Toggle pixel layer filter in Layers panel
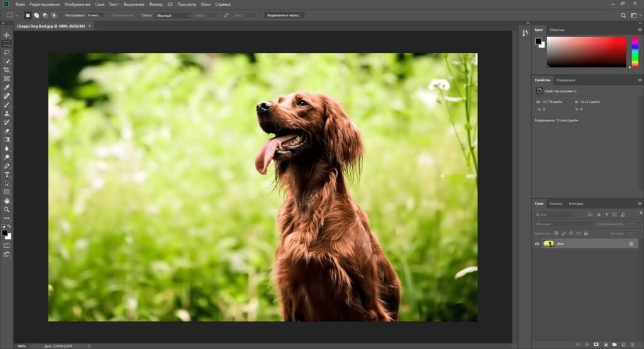 pos(590,214)
